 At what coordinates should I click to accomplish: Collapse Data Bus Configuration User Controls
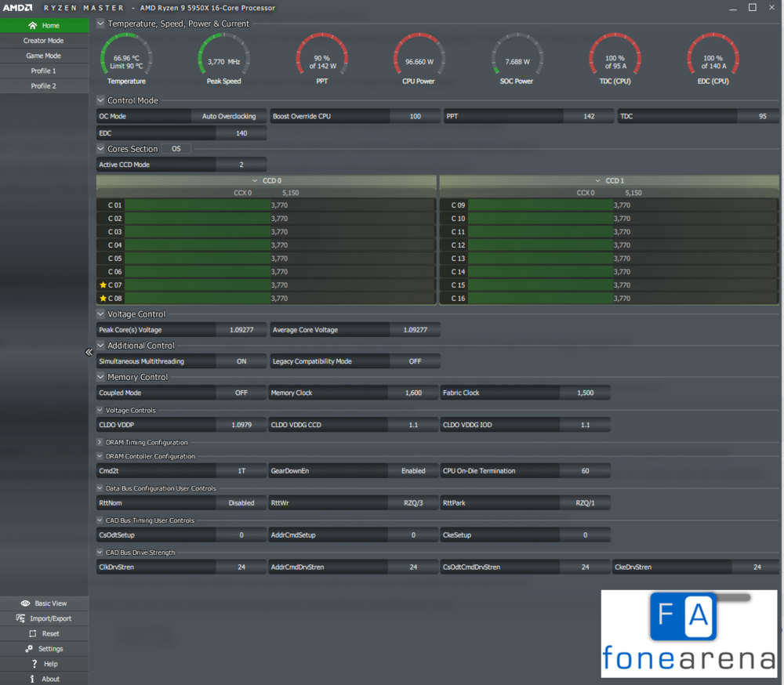tap(100, 488)
